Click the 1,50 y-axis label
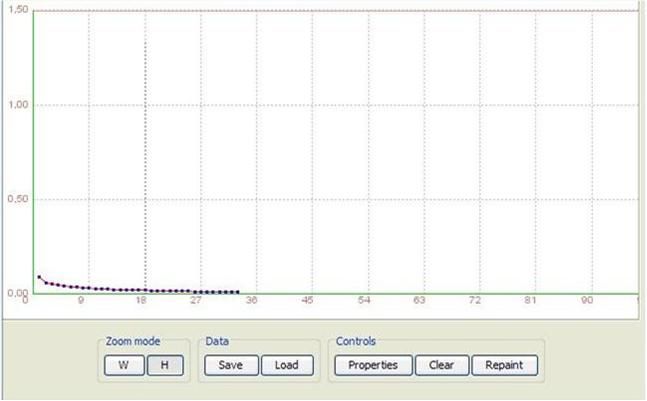This screenshot has width=647, height=401. (18, 9)
